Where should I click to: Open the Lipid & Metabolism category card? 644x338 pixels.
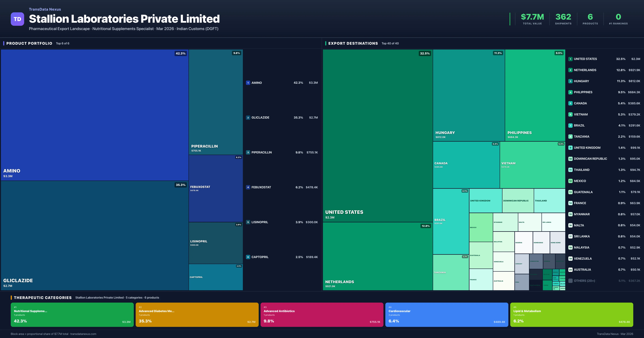(572, 315)
